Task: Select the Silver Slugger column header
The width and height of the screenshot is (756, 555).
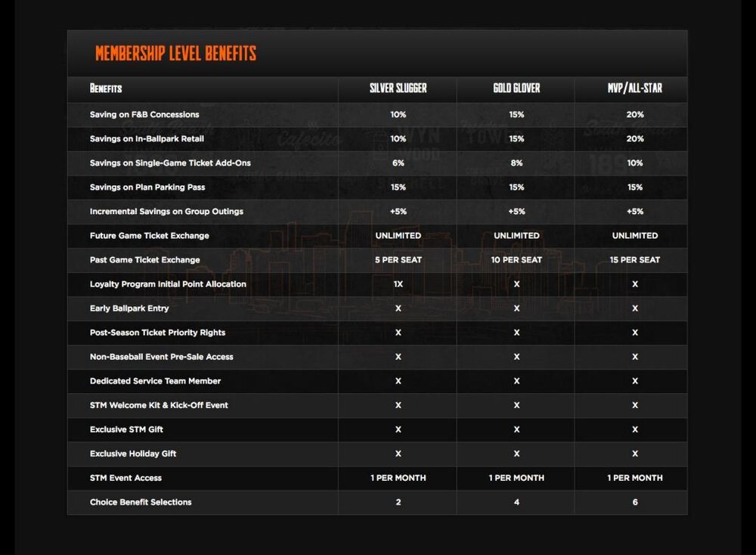Action: (x=398, y=88)
